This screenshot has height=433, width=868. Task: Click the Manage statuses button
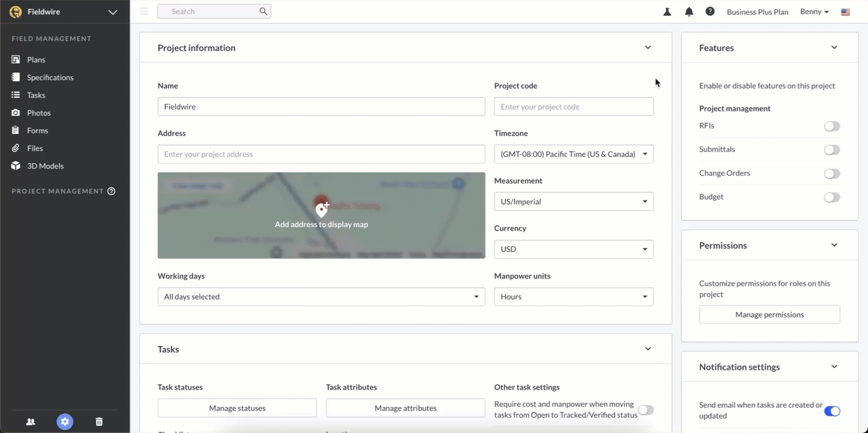[237, 408]
